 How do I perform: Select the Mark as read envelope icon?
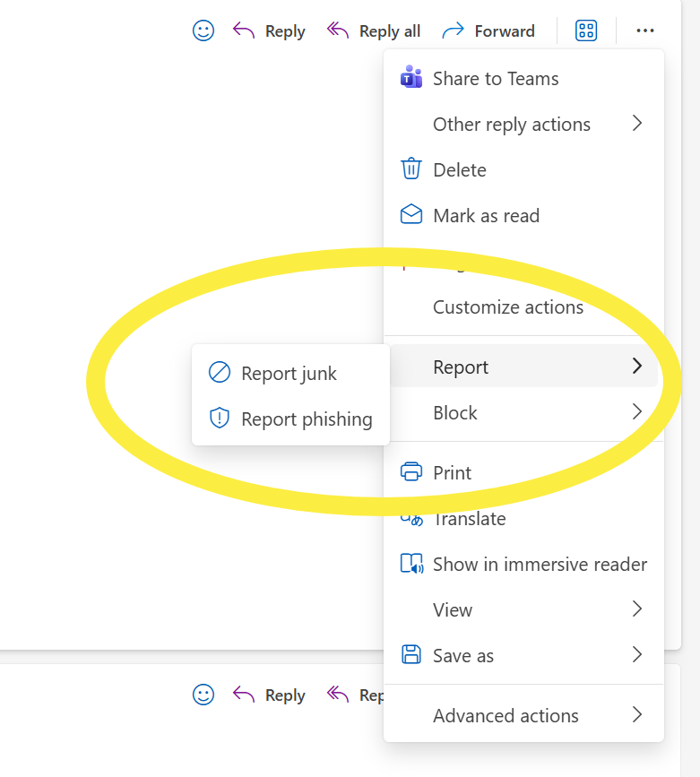[x=411, y=215]
